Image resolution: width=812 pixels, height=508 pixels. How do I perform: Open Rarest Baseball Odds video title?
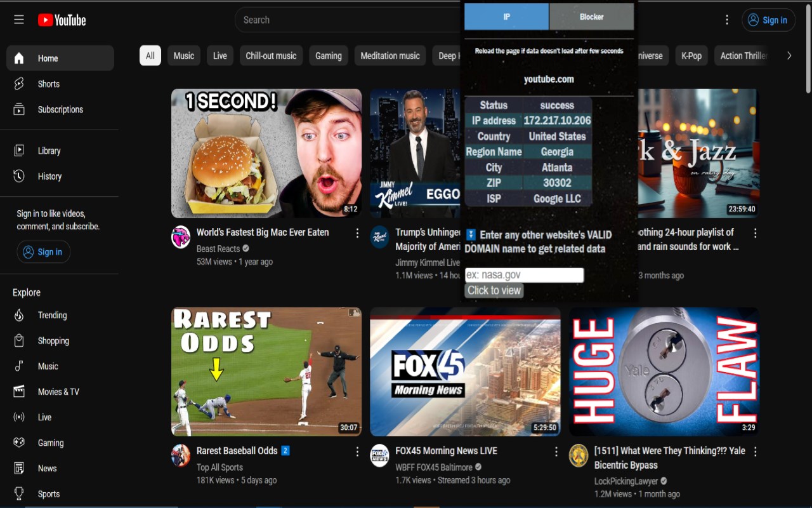point(237,451)
